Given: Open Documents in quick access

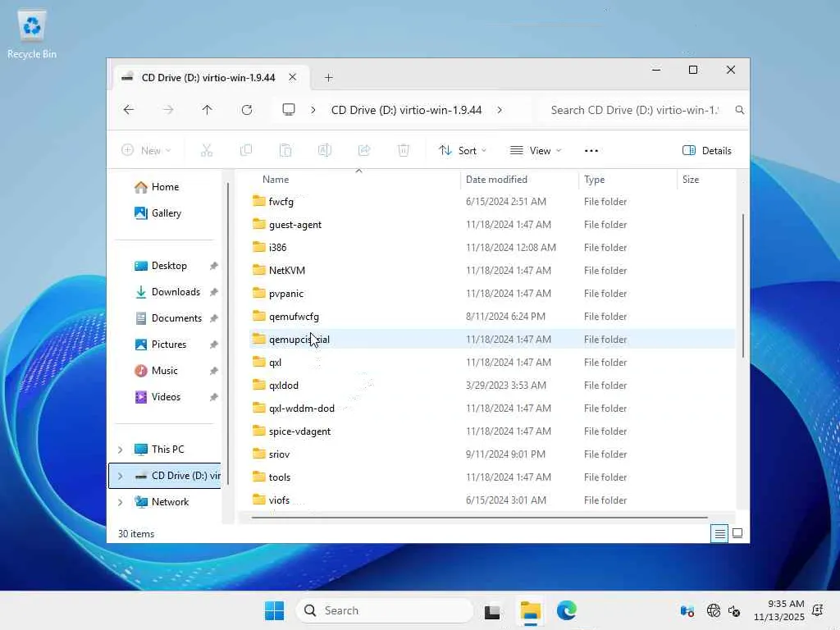Looking at the screenshot, I should point(168,318).
